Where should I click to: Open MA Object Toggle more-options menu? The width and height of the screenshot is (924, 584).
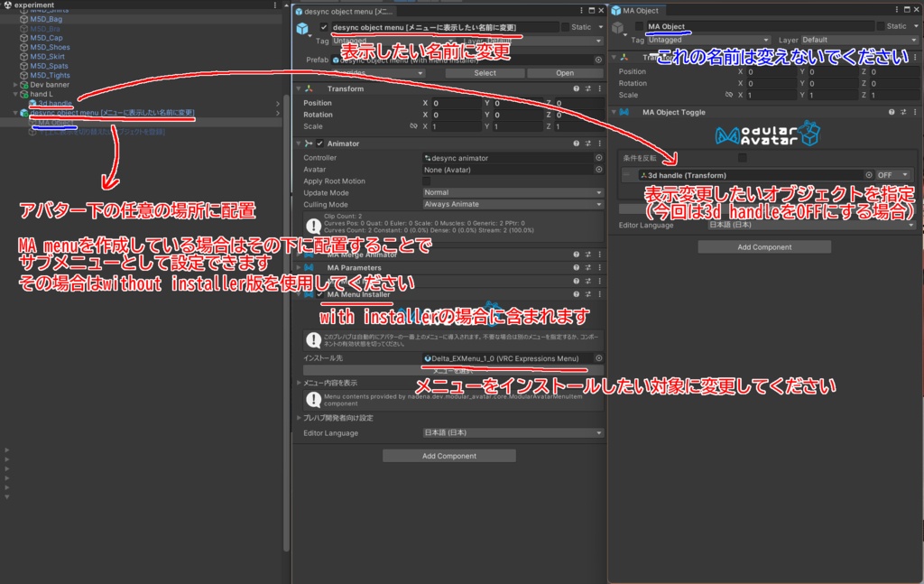pos(915,112)
